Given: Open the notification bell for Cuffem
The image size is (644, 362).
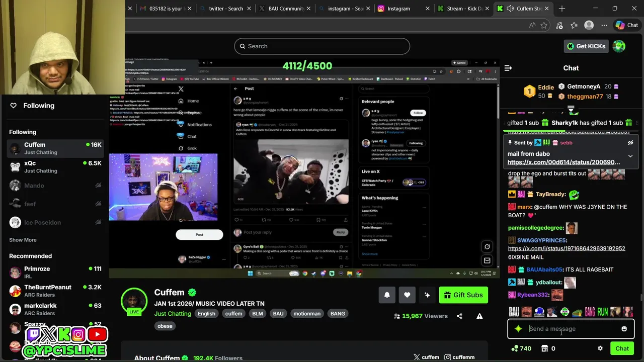Looking at the screenshot, I should click(x=387, y=295).
